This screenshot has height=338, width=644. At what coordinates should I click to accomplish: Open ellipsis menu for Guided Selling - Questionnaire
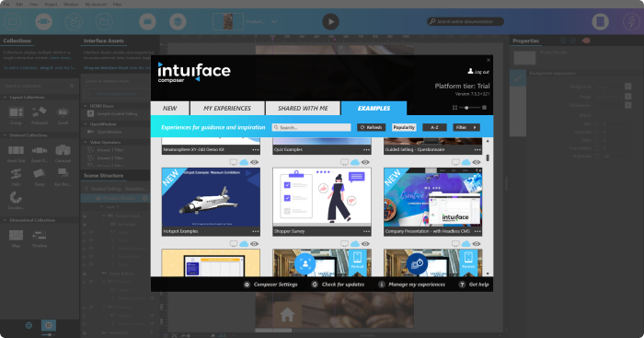(477, 150)
